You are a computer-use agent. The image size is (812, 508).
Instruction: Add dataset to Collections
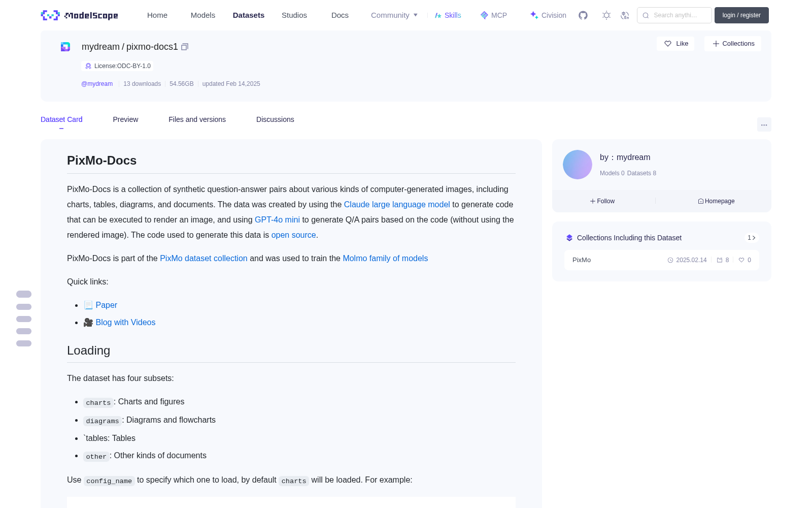pyautogui.click(x=733, y=44)
